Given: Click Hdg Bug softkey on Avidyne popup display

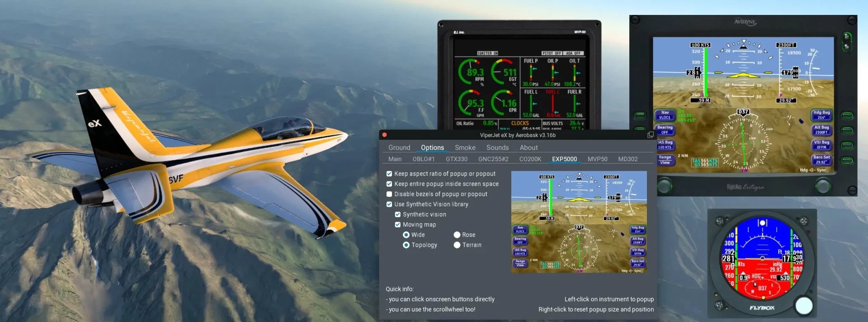Looking at the screenshot, I should pos(821,115).
